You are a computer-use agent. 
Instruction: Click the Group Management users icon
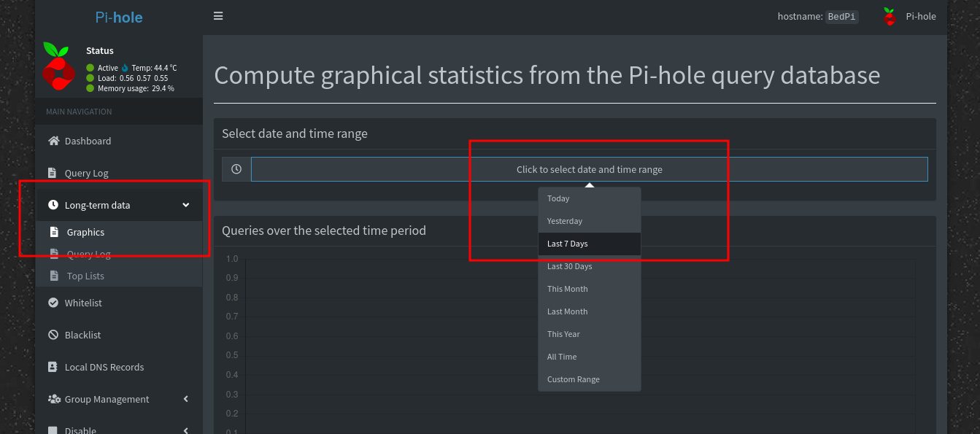pos(54,399)
